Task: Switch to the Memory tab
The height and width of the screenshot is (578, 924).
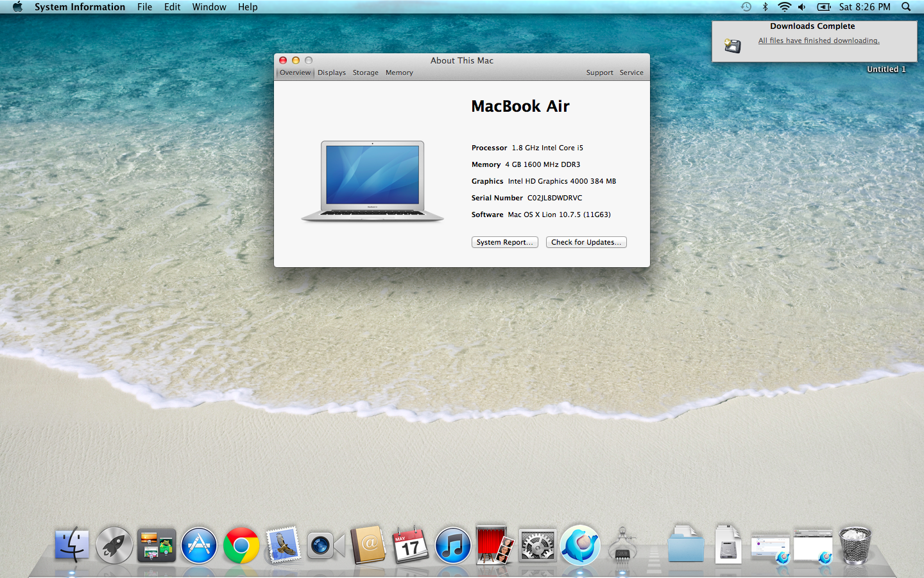Action: tap(399, 73)
